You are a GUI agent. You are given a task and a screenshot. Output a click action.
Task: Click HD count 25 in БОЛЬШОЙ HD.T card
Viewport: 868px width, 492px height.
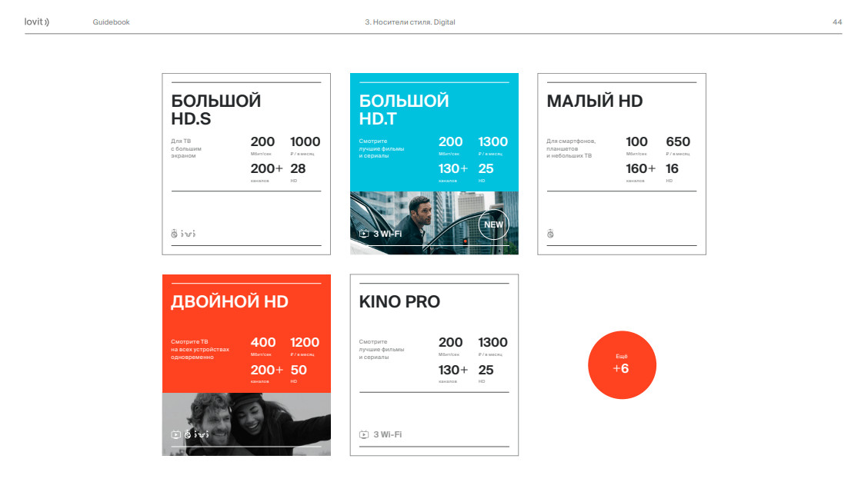coord(486,168)
